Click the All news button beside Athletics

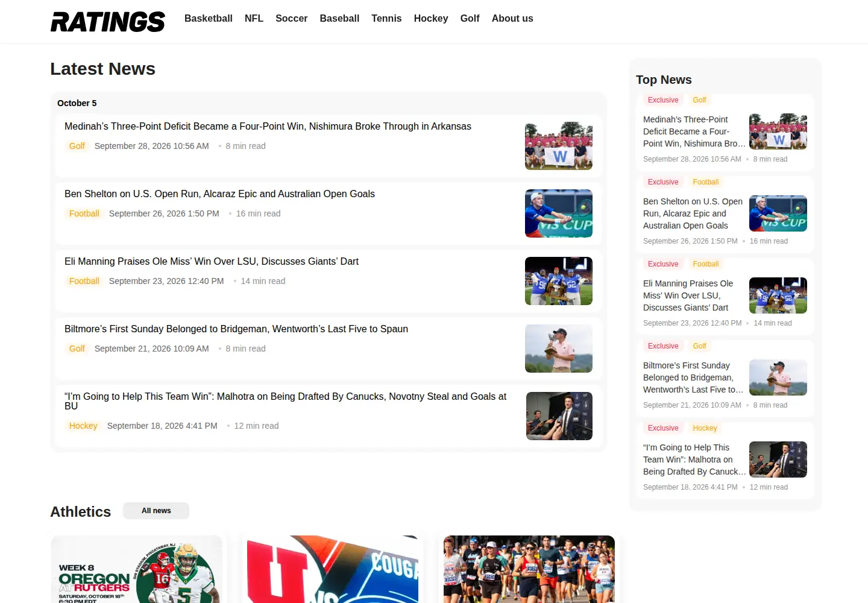[156, 511]
